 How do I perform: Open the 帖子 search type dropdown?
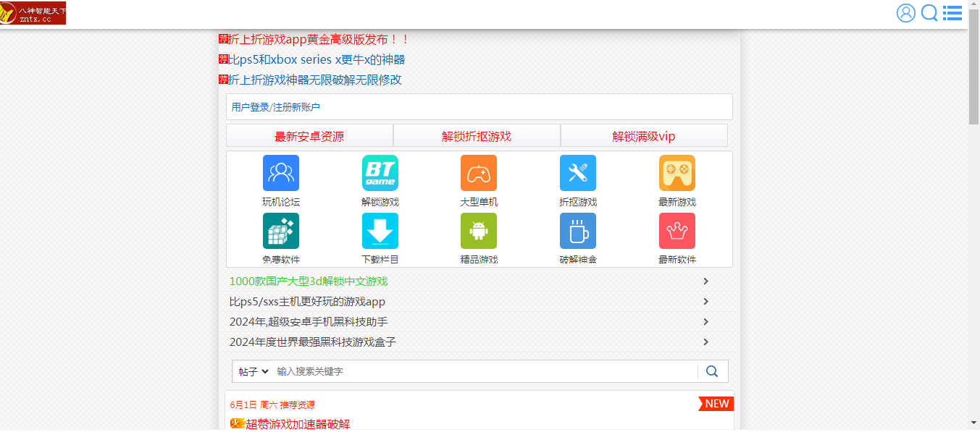254,371
